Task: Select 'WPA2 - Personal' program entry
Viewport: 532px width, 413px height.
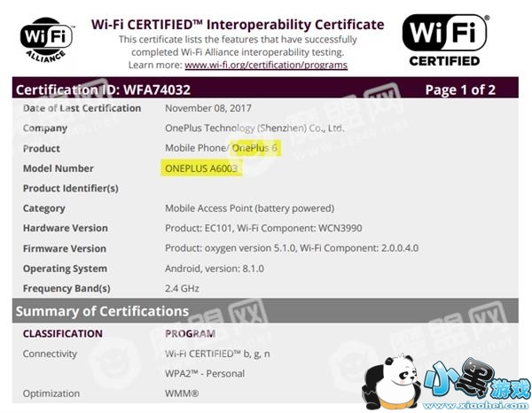Action: click(x=205, y=374)
